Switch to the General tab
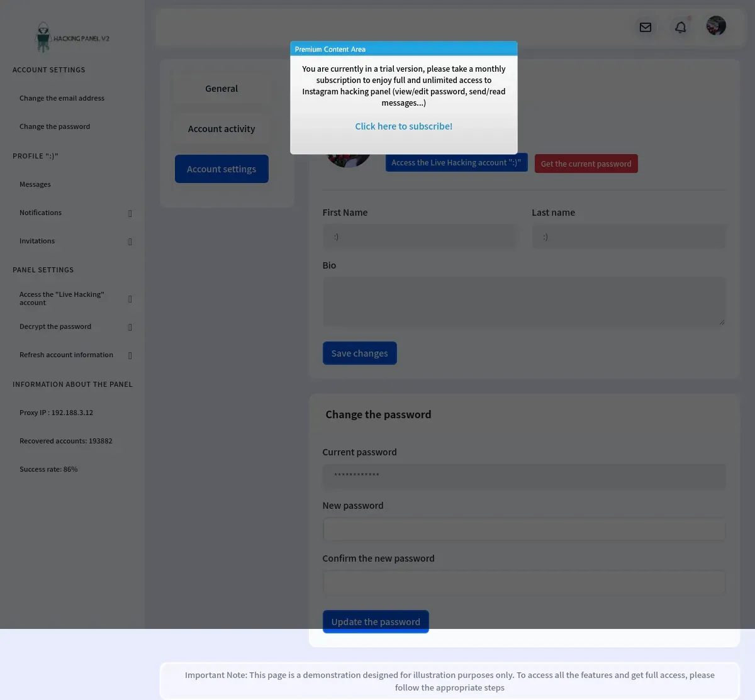 (x=221, y=89)
